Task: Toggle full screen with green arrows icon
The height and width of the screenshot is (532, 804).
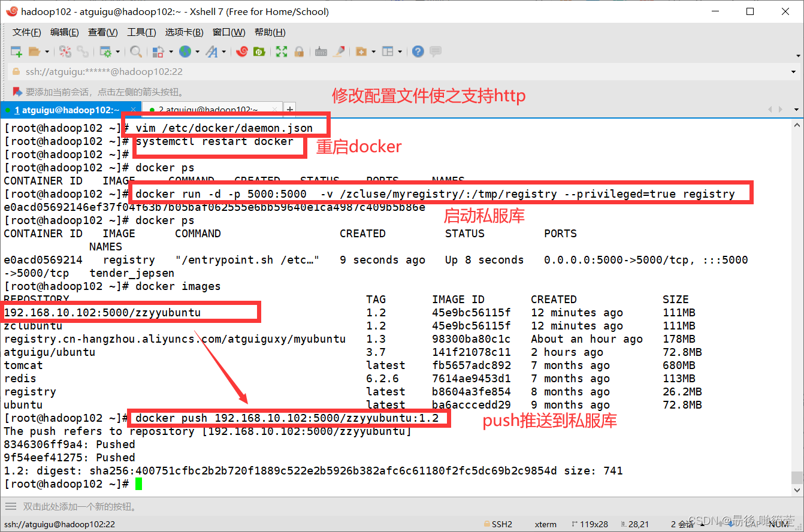Action: [282, 52]
